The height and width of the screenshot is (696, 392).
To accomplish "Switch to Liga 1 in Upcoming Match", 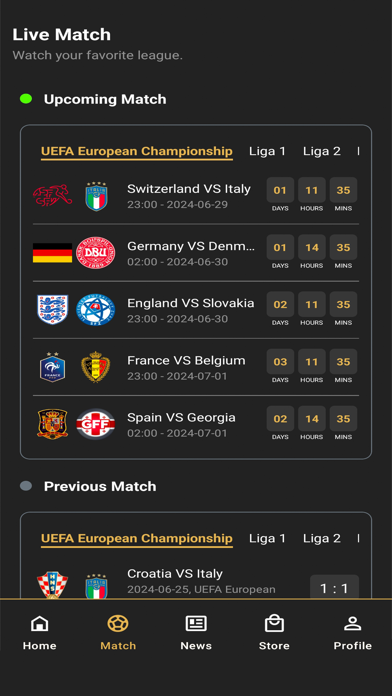I will (x=267, y=151).
